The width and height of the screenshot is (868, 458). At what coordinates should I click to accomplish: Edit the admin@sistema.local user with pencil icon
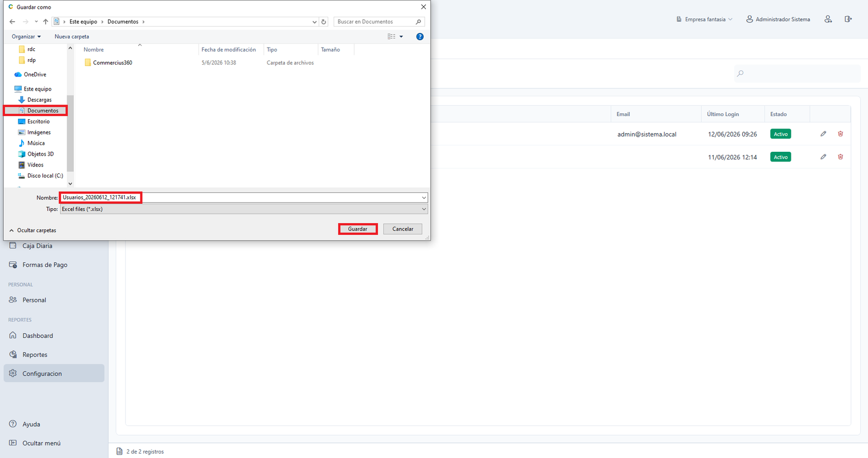tap(823, 134)
